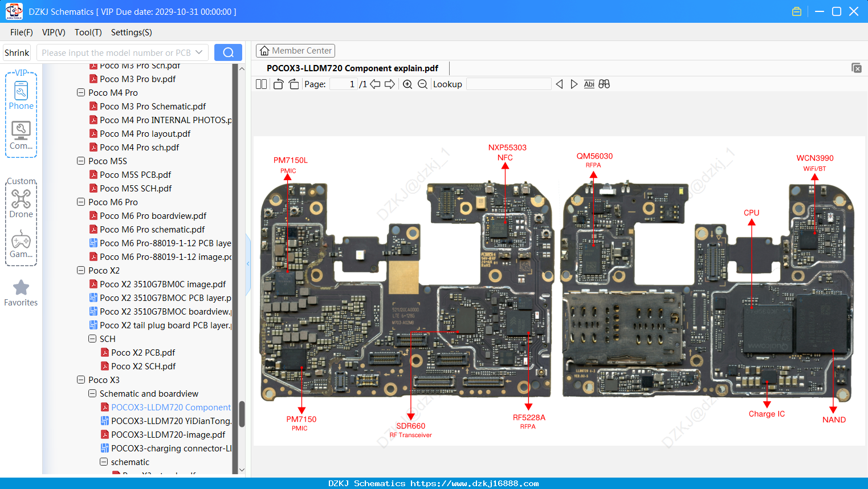
Task: Zoom in on the PDF
Action: click(407, 84)
